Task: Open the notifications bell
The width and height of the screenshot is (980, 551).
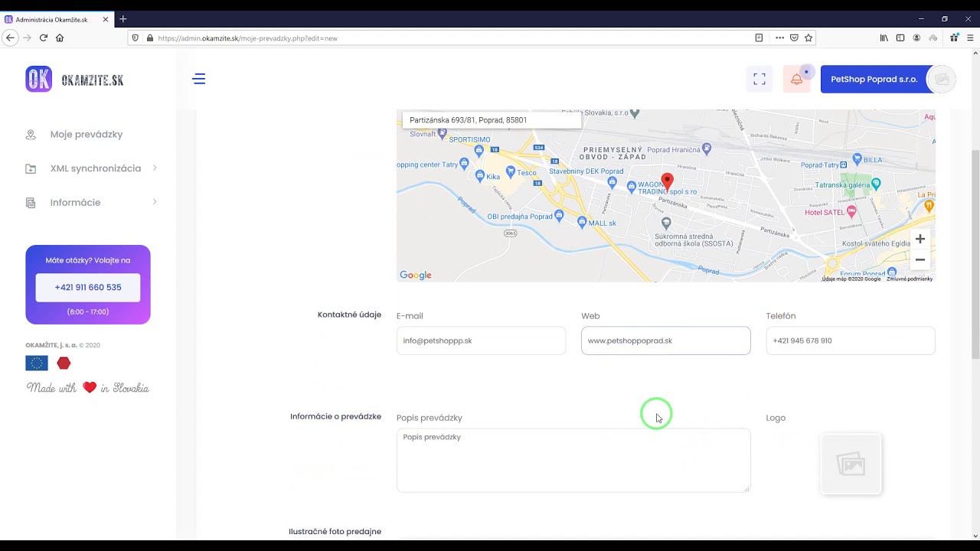Action: (797, 79)
